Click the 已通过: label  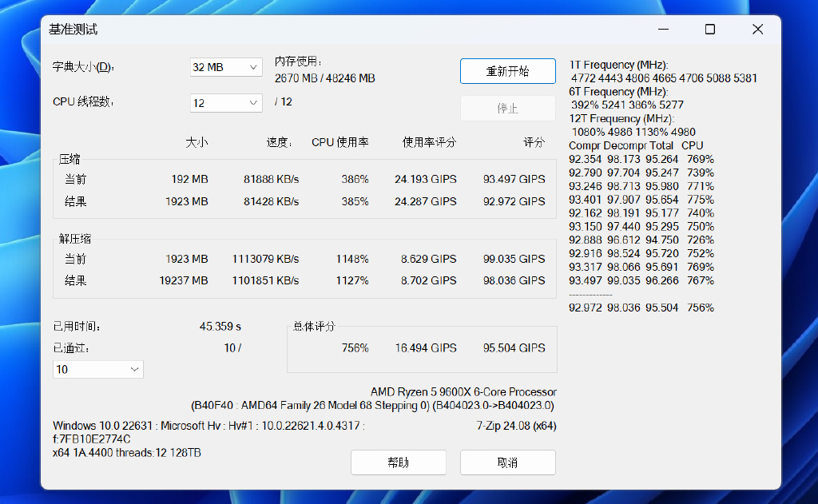(x=71, y=348)
